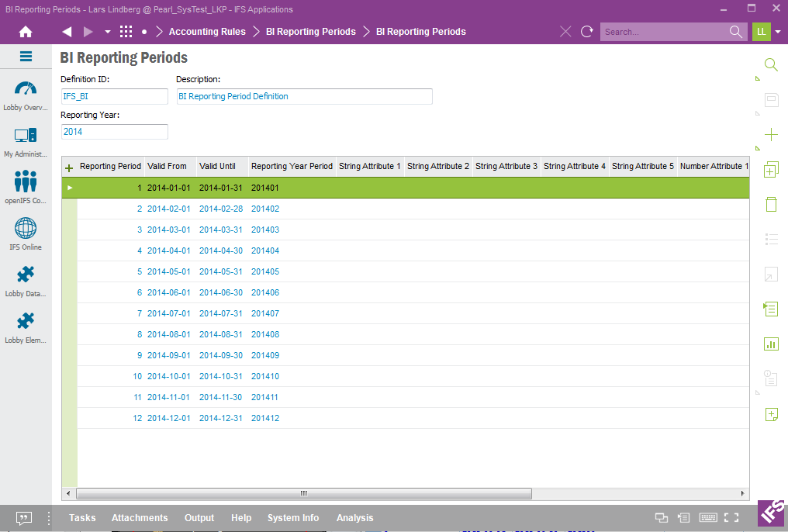Open the grid navigator icon
The image size is (788, 532).
coord(126,32)
